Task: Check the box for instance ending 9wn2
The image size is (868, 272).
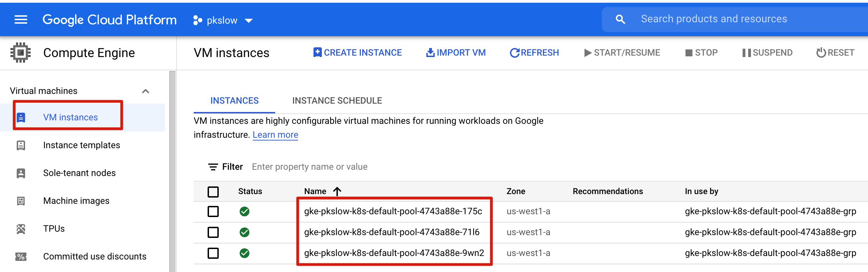Action: [x=213, y=253]
